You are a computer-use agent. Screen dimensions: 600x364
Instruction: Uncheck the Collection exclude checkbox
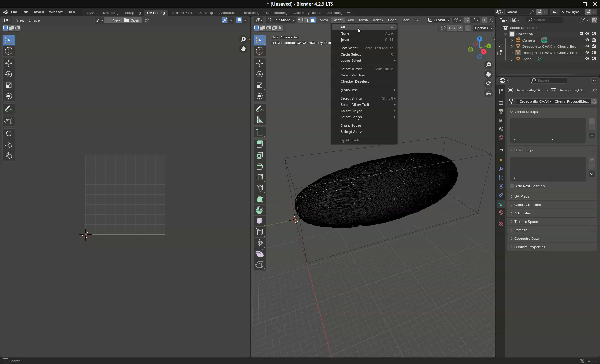pyautogui.click(x=581, y=34)
